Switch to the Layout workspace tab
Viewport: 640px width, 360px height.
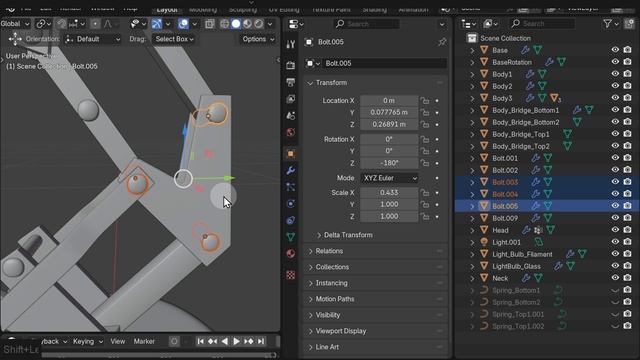tap(167, 9)
